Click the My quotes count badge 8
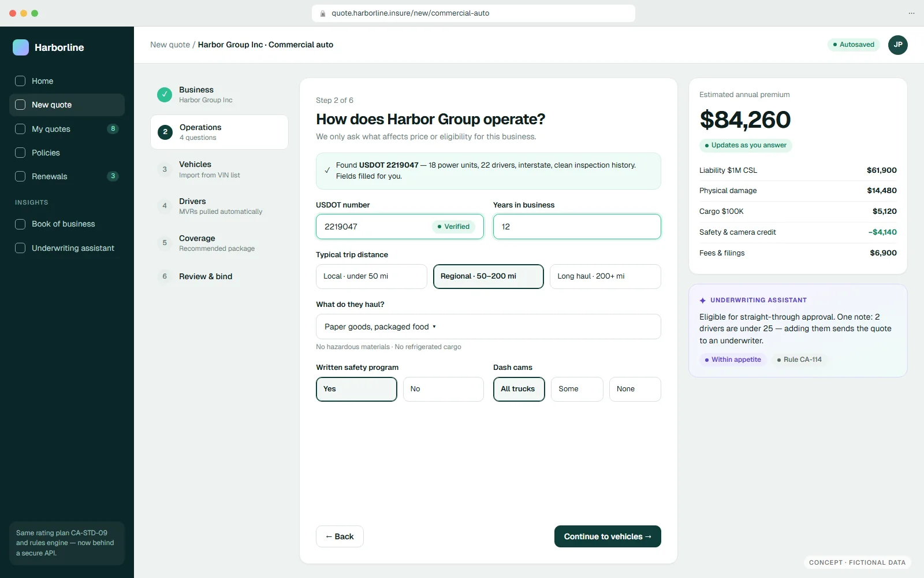Image resolution: width=924 pixels, height=578 pixels. [113, 129]
